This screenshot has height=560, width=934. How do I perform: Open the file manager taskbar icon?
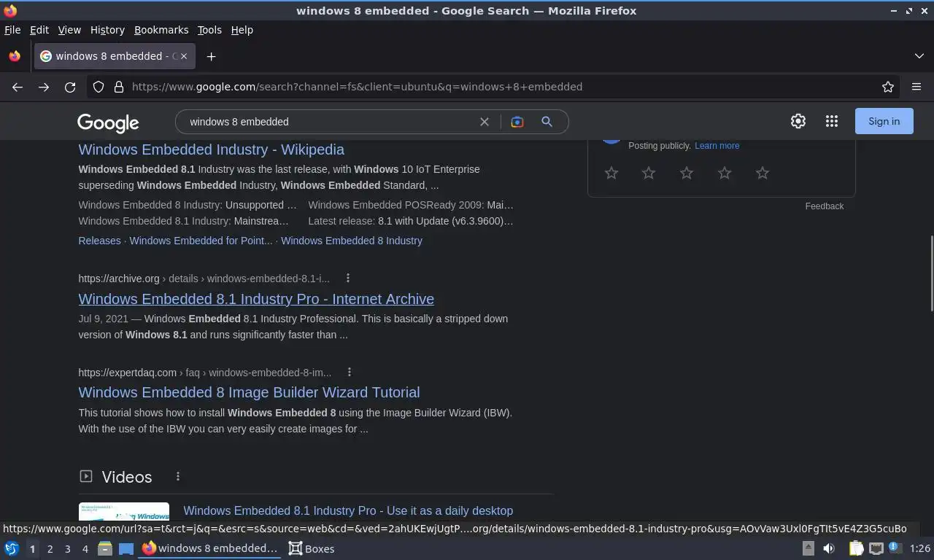[105, 548]
